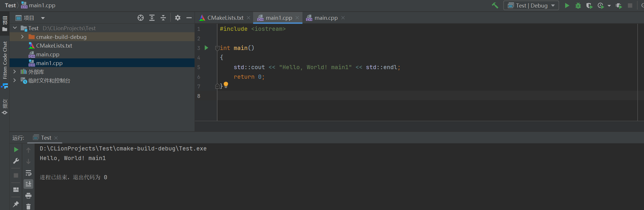Print the console output via printer icon
Image resolution: width=644 pixels, height=210 pixels.
pos(28,196)
